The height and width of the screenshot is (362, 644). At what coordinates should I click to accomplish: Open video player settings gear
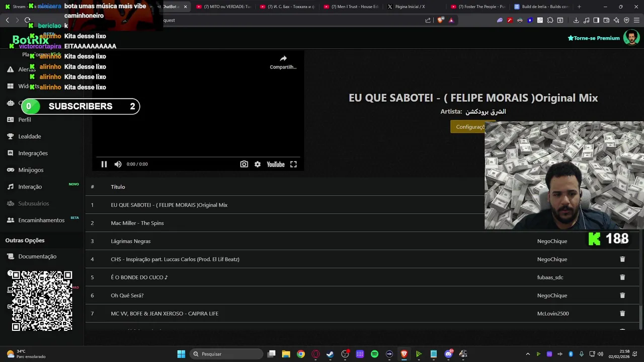[258, 164]
